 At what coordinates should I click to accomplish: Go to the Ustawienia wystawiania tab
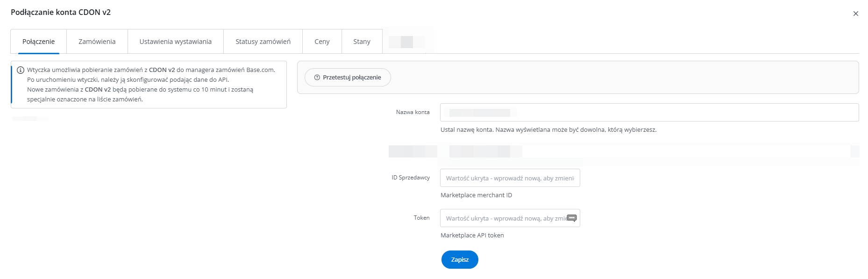point(175,42)
